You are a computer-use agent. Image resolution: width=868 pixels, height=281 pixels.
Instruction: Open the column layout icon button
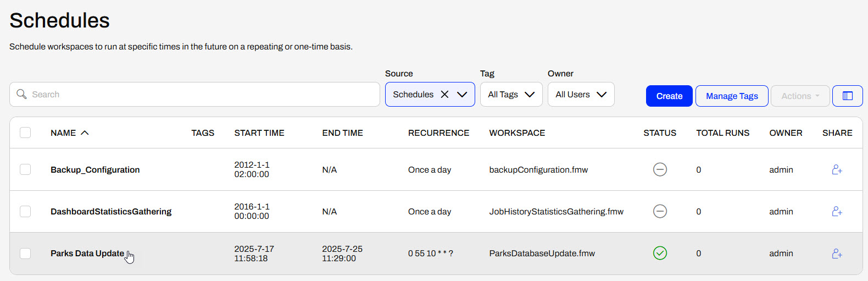(847, 96)
